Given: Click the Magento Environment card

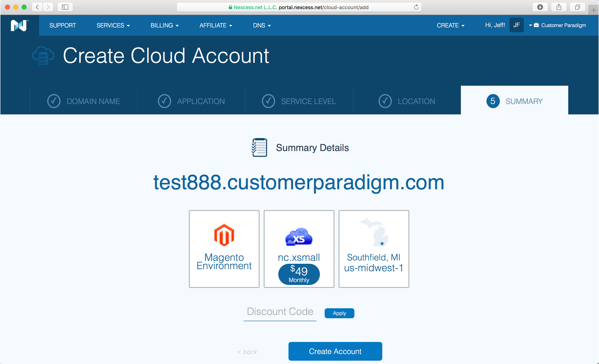Looking at the screenshot, I should click(x=224, y=249).
